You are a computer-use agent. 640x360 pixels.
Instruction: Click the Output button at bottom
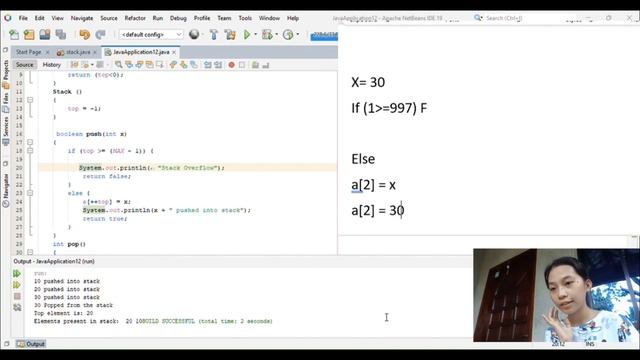[x=31, y=344]
